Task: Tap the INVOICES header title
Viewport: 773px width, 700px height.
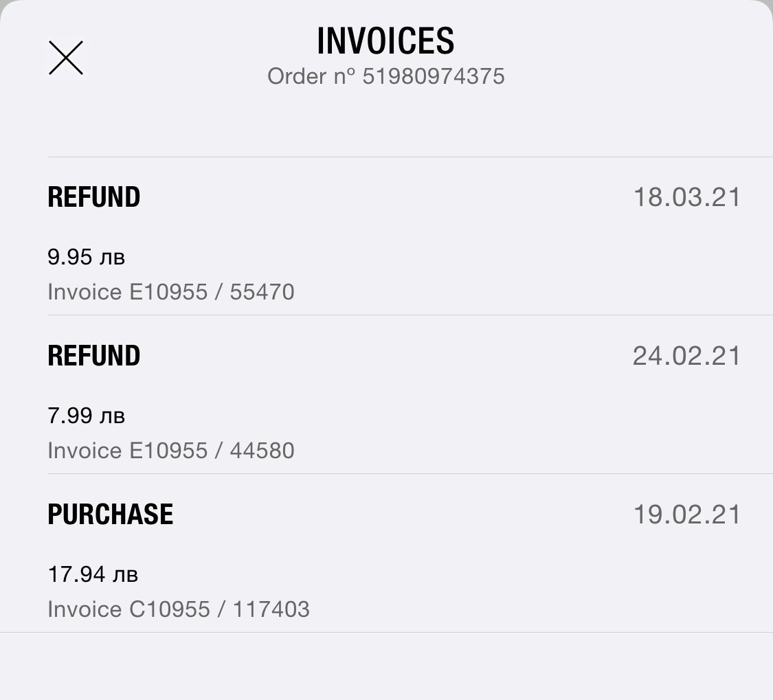Action: coord(385,41)
